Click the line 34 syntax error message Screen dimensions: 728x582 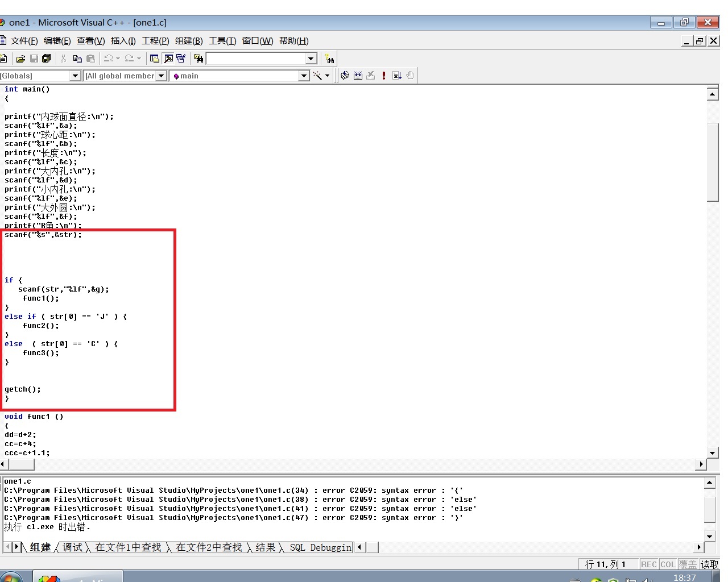pos(234,490)
